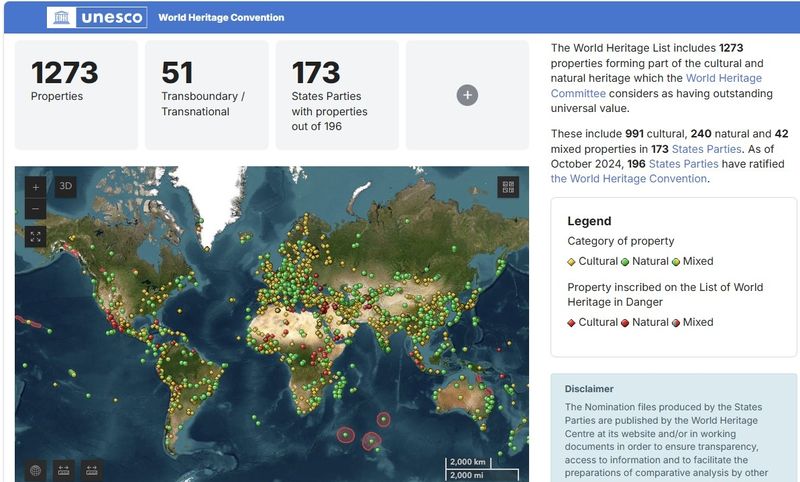
Task: Click the globe icon below the map
Action: pyautogui.click(x=35, y=470)
